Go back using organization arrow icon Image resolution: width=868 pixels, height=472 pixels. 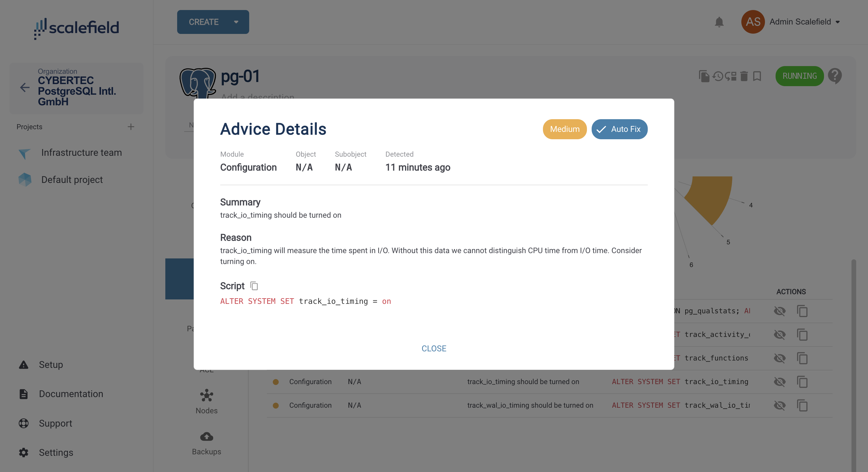coord(25,88)
